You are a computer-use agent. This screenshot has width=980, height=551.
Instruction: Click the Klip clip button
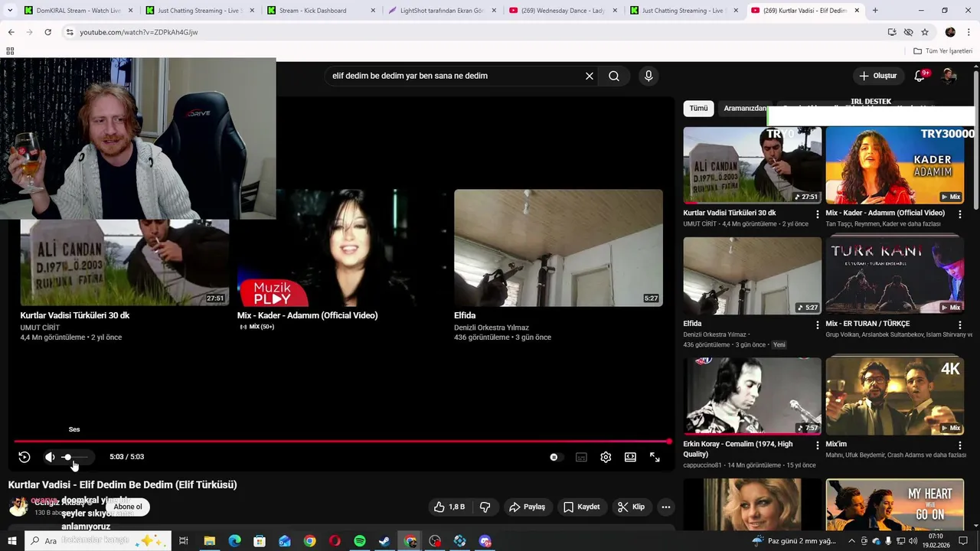[x=632, y=507]
